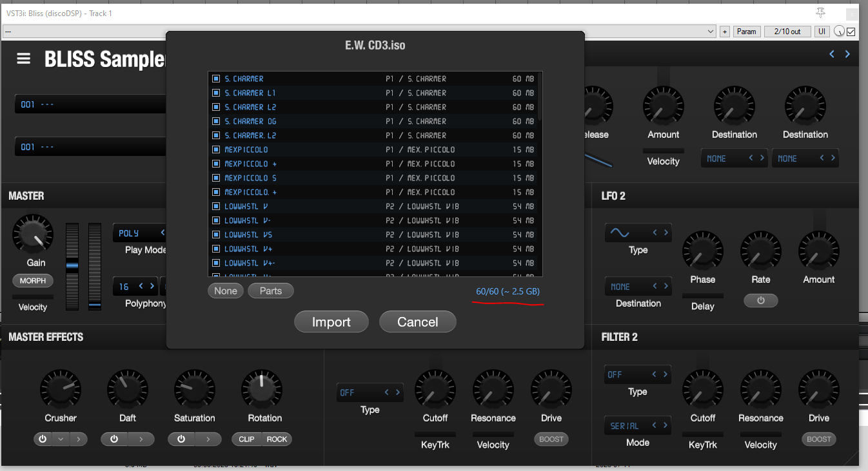Toggle the plugin bypass checkbox in the host bar
868x471 pixels.
(851, 32)
